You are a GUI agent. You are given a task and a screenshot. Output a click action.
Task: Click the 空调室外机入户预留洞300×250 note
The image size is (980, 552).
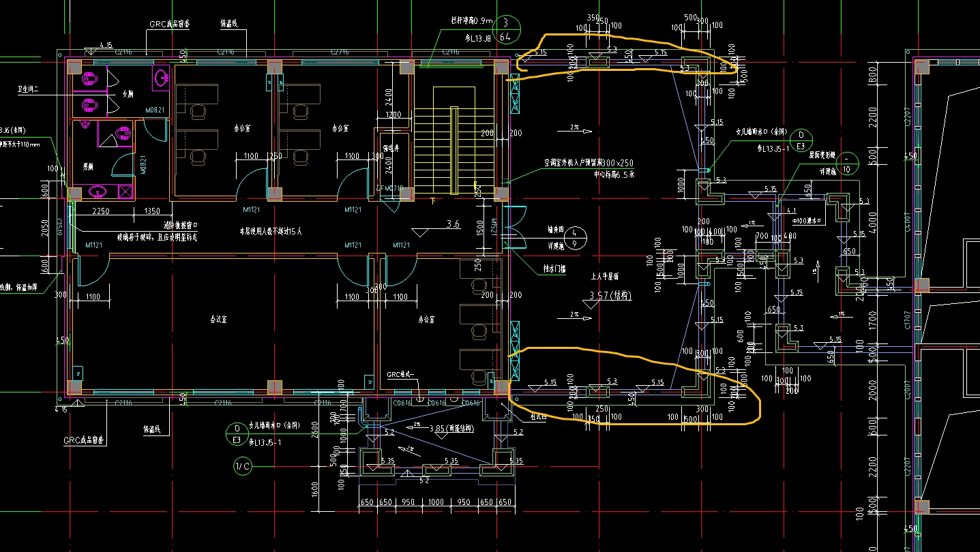[x=588, y=164]
